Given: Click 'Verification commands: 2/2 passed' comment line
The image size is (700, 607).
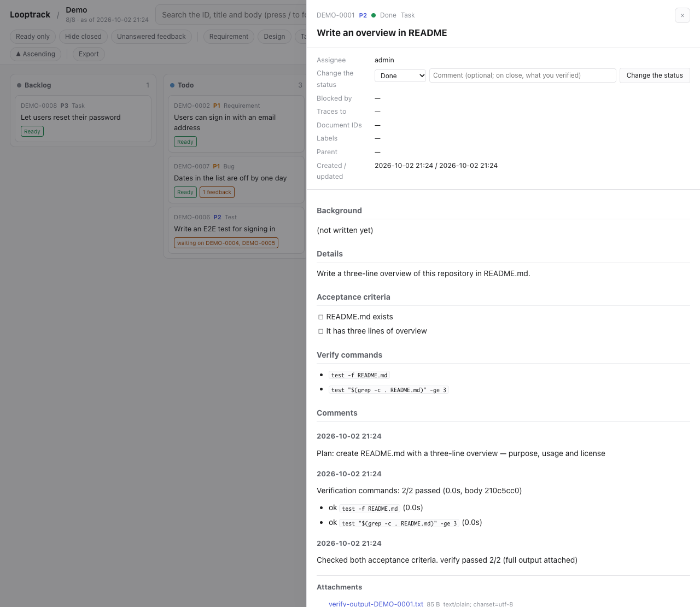Looking at the screenshot, I should 419,491.
